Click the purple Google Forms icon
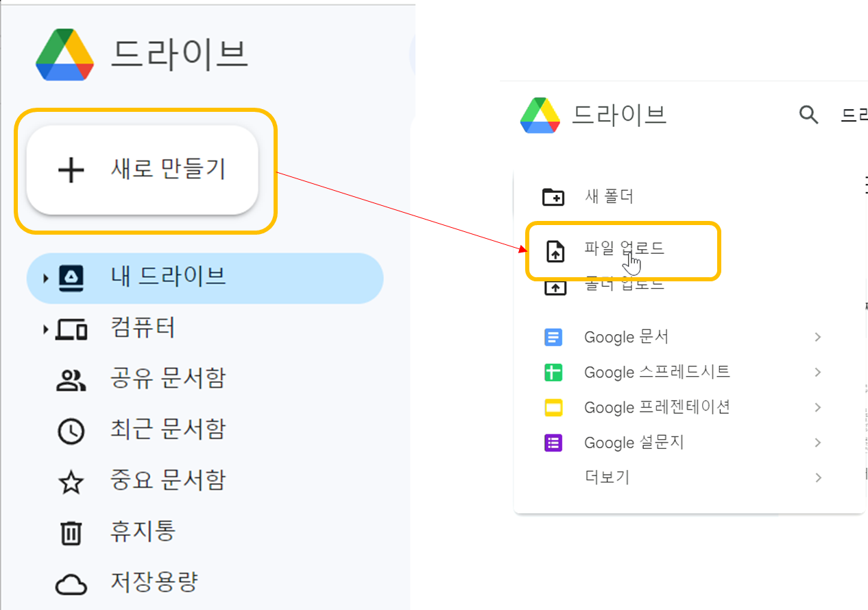 553,443
